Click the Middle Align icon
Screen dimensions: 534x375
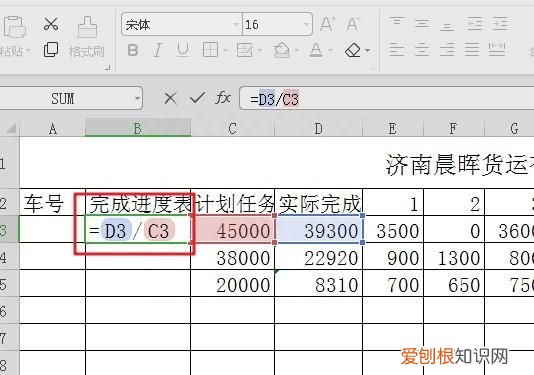(422, 23)
